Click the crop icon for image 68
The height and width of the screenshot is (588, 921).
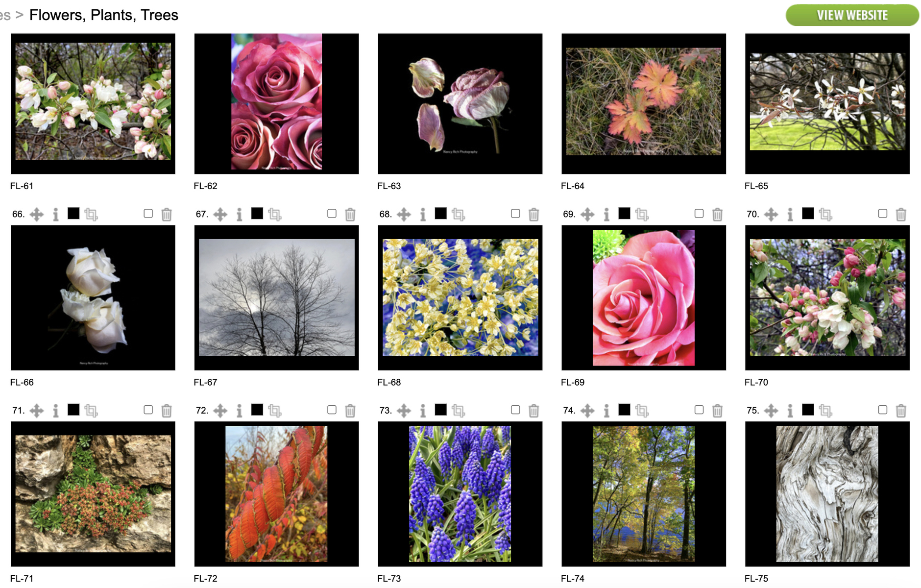point(459,214)
